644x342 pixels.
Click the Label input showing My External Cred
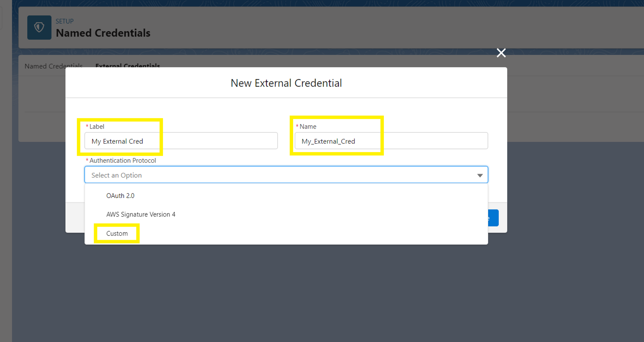[180, 141]
